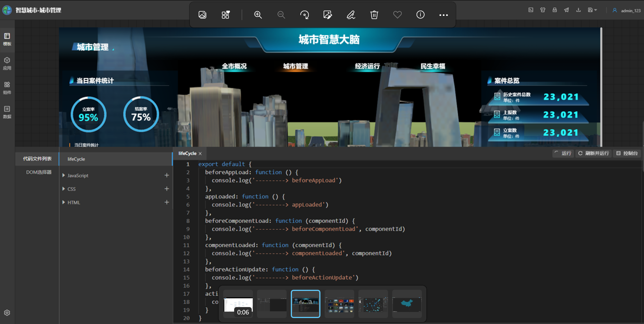Open the edit image icon
Screen dimensions: 644x324
pos(327,15)
